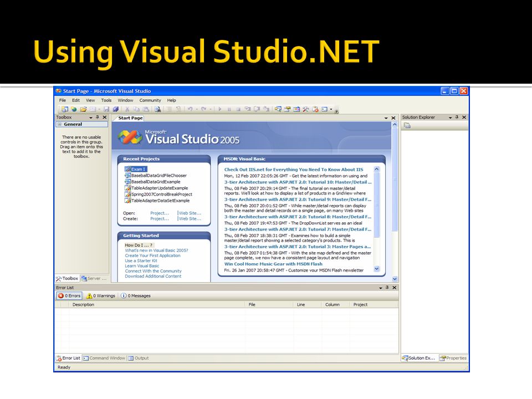Toggle the 0 Messages filter button
This screenshot has width=532, height=399.
point(136,295)
